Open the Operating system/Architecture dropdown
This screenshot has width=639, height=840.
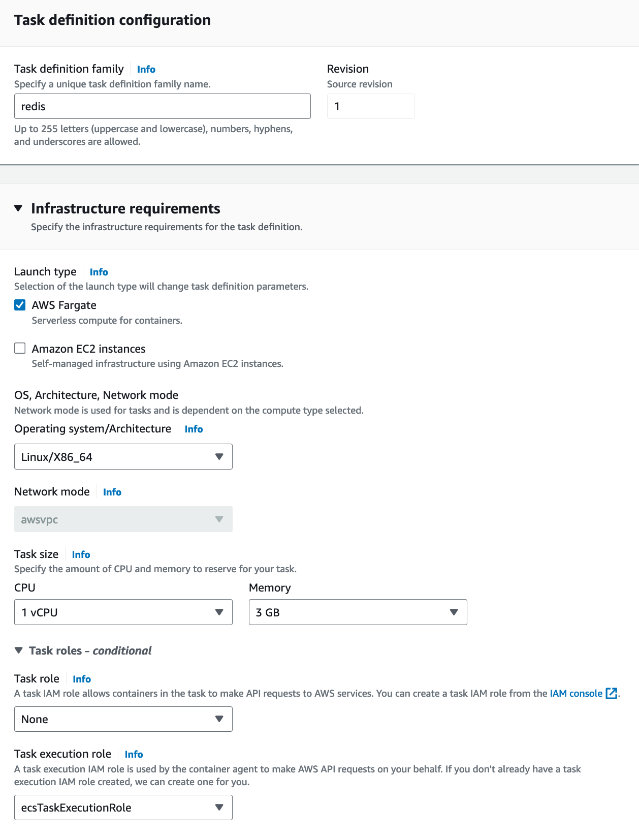(x=123, y=457)
